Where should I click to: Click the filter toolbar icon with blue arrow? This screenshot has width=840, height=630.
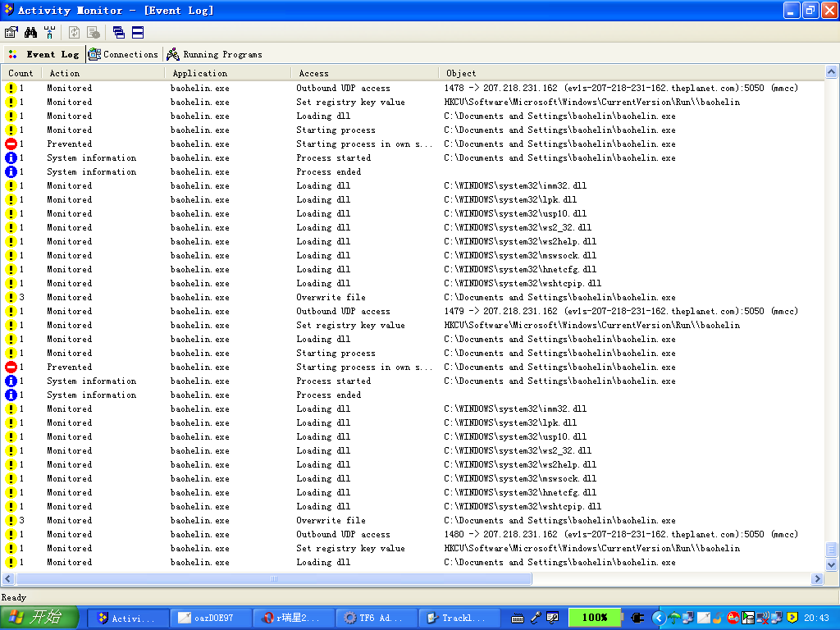(50, 33)
